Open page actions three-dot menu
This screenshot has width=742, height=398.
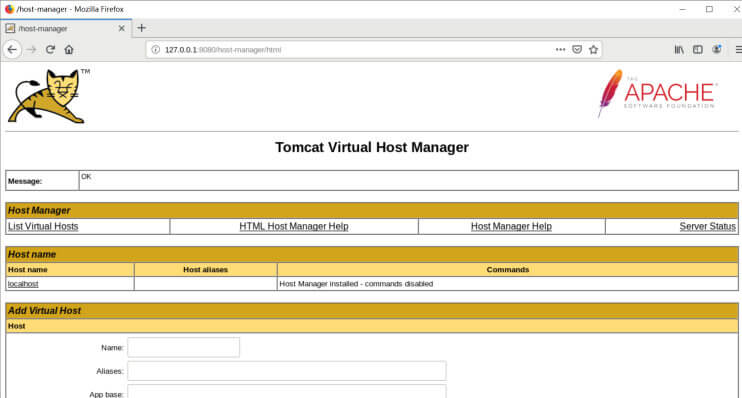560,49
